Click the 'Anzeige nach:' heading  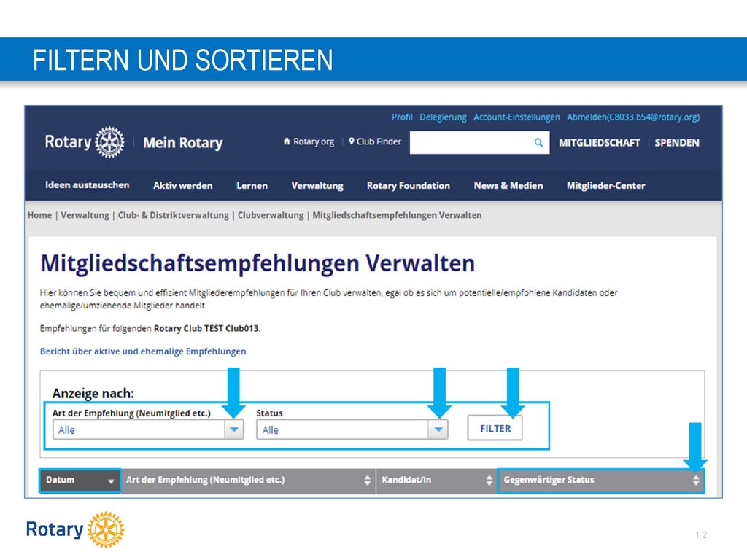[x=93, y=393]
